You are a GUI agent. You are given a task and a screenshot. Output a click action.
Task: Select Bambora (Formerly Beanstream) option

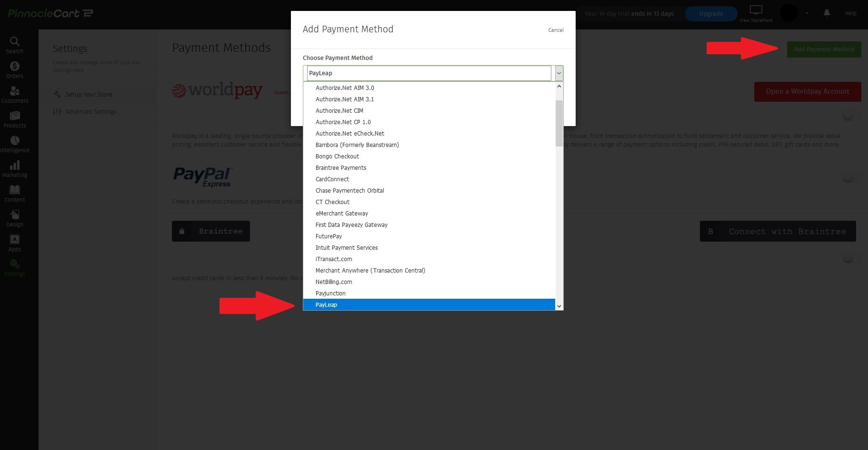(x=429, y=145)
